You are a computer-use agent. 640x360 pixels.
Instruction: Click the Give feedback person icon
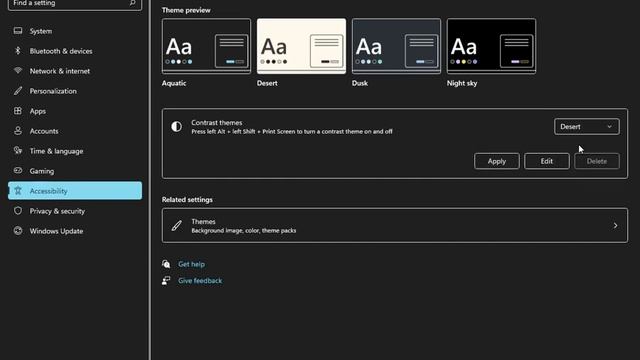point(166,281)
